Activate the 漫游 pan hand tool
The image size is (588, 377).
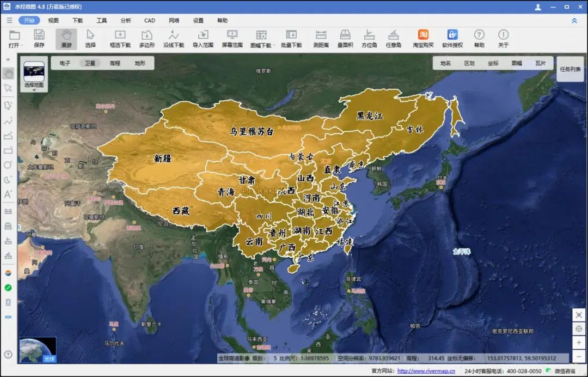coord(66,39)
